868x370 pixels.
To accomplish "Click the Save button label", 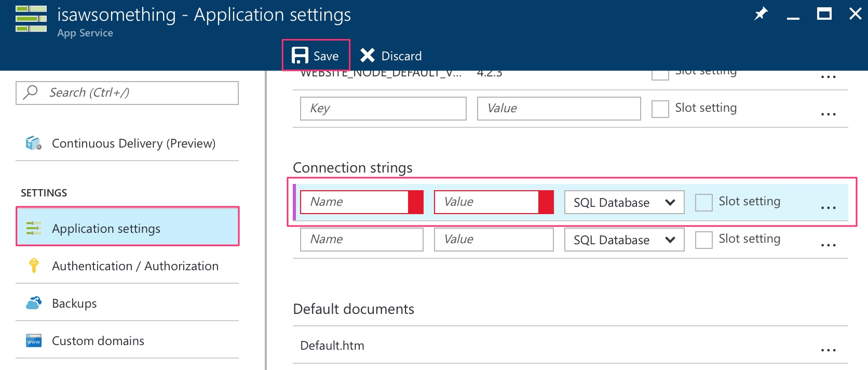I will (x=326, y=56).
